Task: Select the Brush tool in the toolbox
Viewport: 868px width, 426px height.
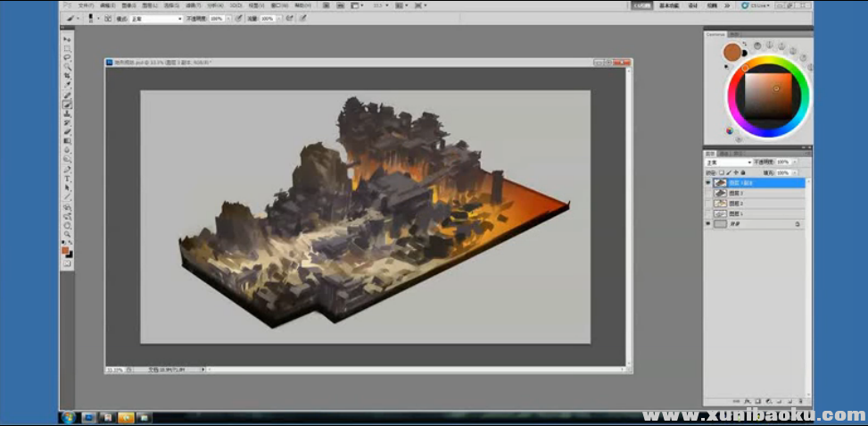Action: tap(67, 104)
